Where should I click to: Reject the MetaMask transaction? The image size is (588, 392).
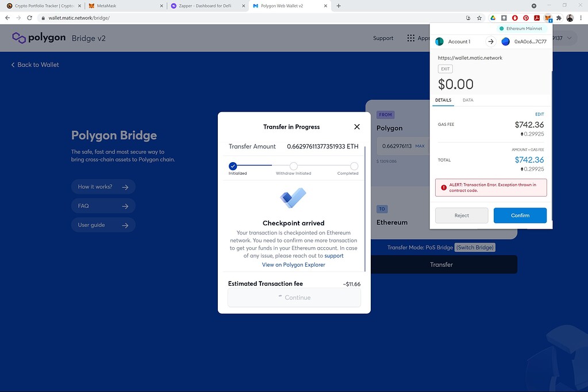click(x=461, y=215)
